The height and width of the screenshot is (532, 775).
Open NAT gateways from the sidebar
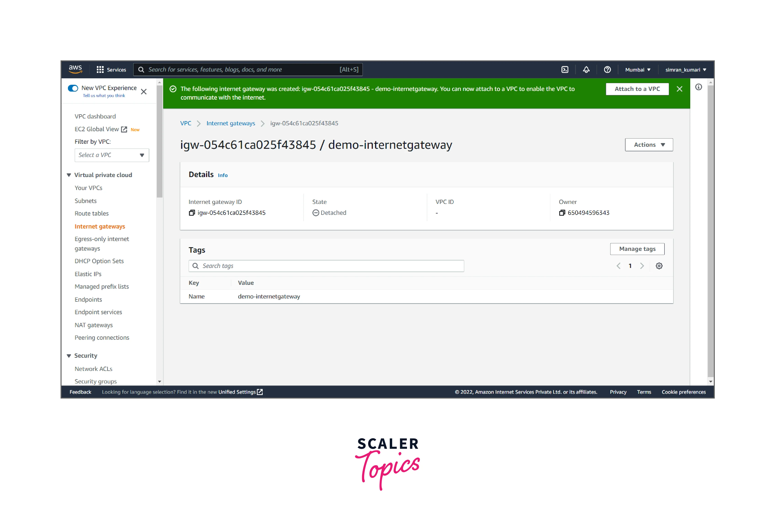[94, 325]
